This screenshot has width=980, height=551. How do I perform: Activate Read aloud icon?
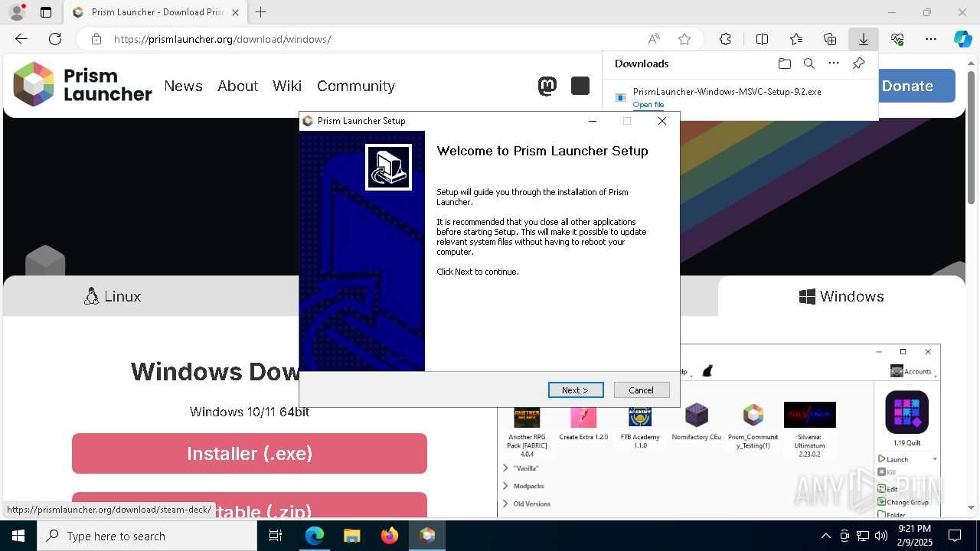coord(654,39)
